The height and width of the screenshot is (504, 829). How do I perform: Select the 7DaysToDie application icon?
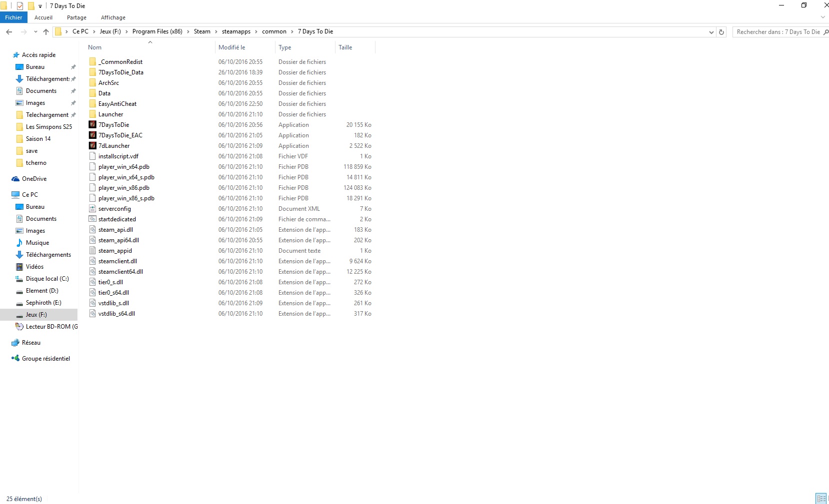[92, 125]
